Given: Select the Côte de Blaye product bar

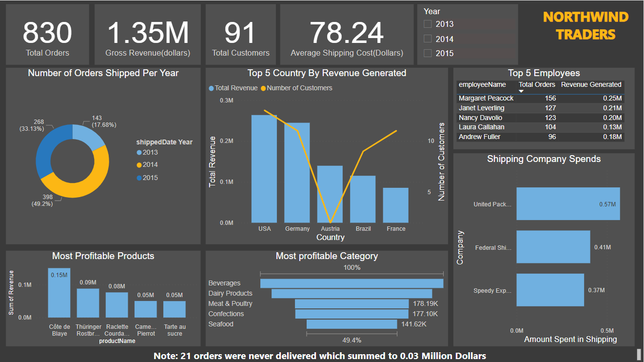Looking at the screenshot, I should tap(59, 293).
